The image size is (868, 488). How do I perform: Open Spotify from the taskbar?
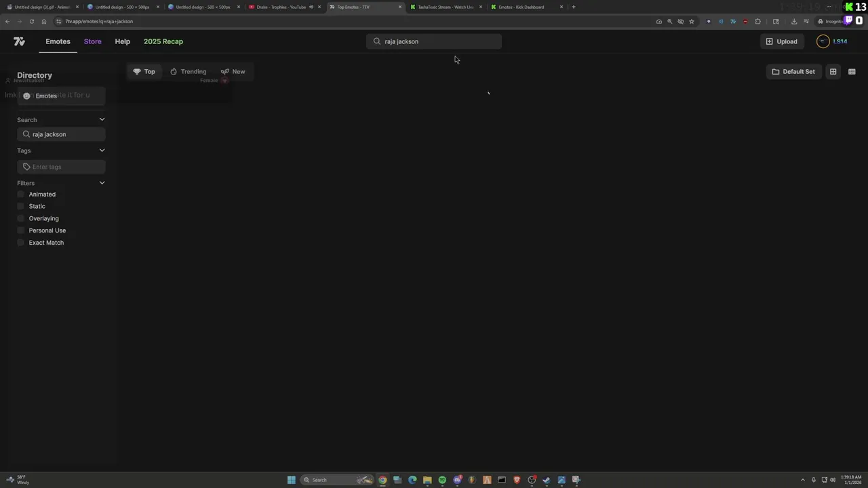coord(442,480)
